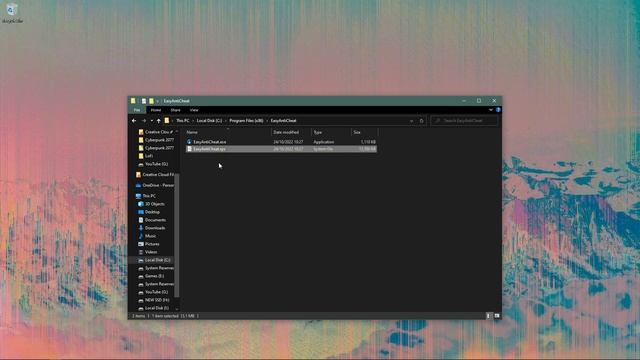This screenshot has width=640, height=360.
Task: Open Creative Cloud quick access folder
Action: pyautogui.click(x=156, y=132)
